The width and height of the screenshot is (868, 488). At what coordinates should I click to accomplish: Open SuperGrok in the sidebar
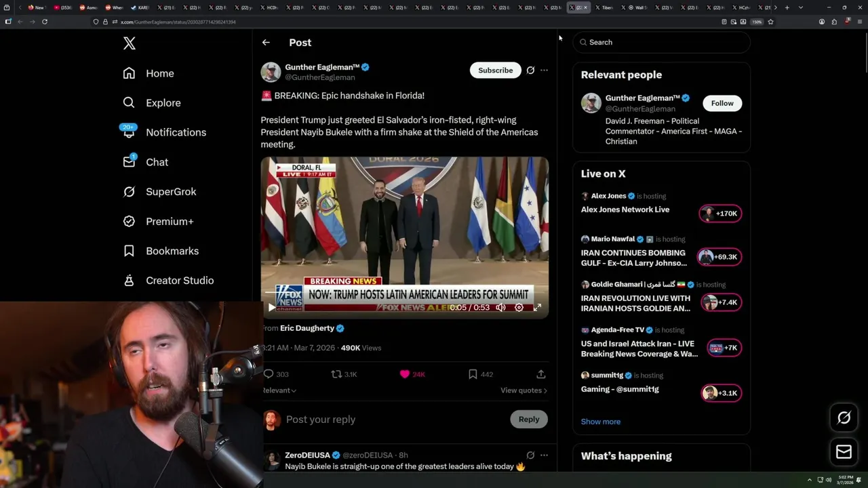coord(159,192)
